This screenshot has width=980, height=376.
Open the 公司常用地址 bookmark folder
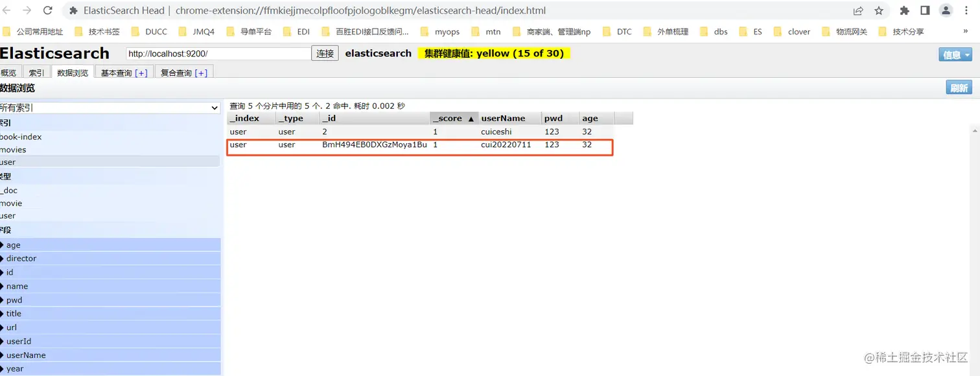[33, 31]
